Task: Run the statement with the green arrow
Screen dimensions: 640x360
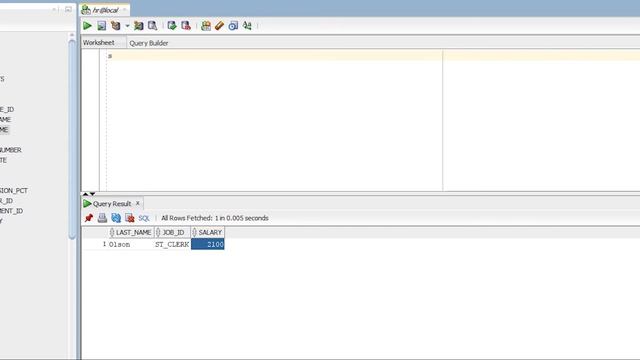Action: pos(87,26)
